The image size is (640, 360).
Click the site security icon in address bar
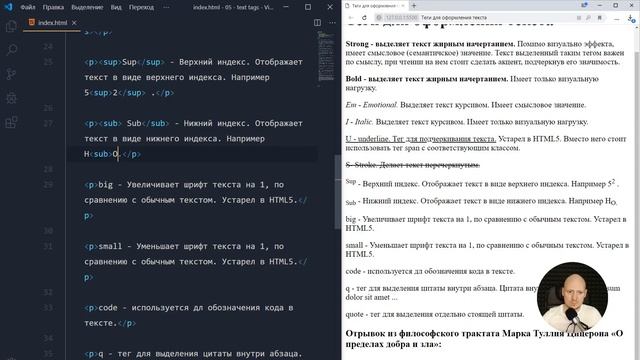379,18
